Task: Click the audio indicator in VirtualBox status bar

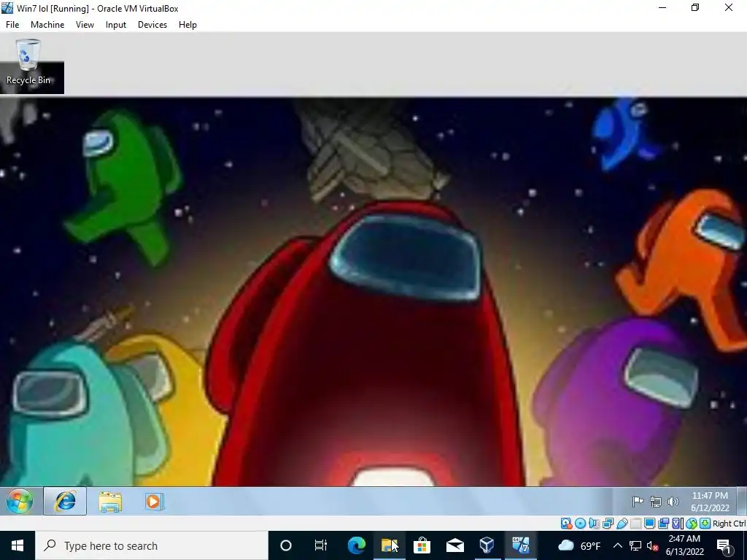Action: click(x=594, y=524)
